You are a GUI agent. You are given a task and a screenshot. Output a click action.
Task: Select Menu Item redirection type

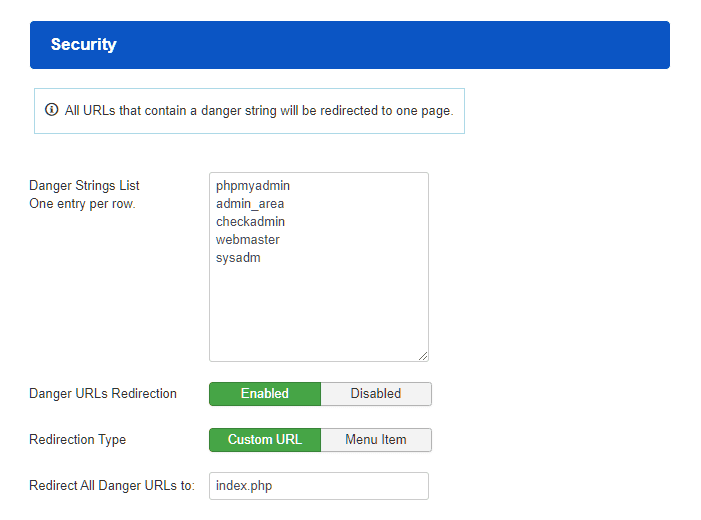[376, 440]
